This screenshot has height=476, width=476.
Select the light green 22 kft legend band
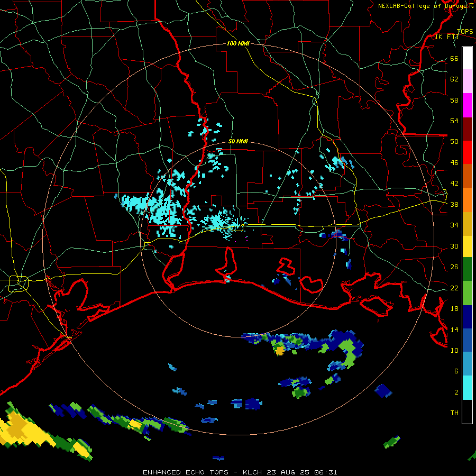click(x=467, y=293)
